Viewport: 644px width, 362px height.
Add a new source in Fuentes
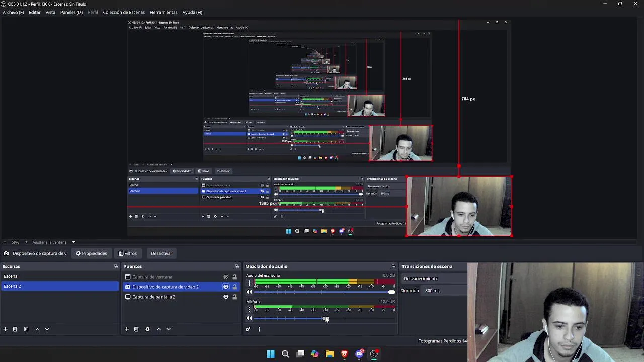pos(127,329)
